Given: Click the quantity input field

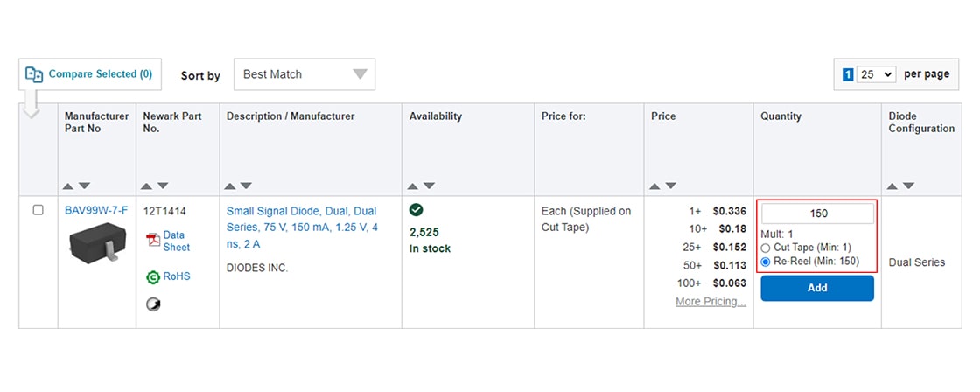Looking at the screenshot, I should (817, 213).
